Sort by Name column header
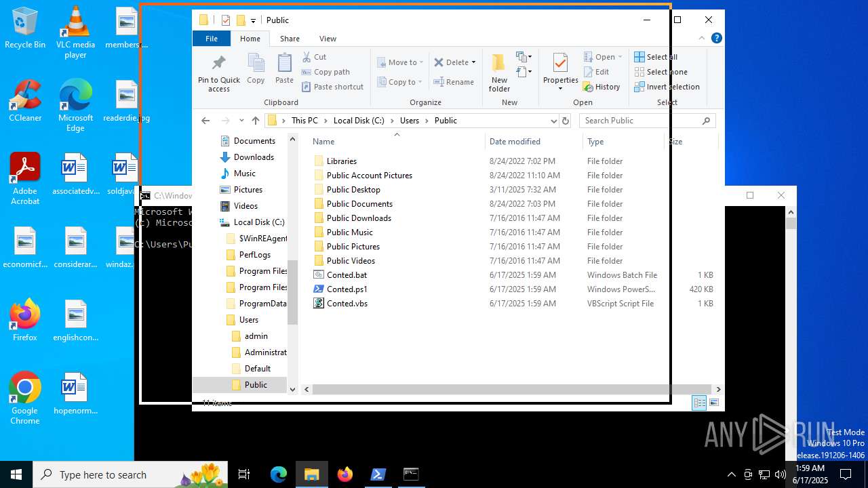The image size is (868, 488). click(x=397, y=142)
